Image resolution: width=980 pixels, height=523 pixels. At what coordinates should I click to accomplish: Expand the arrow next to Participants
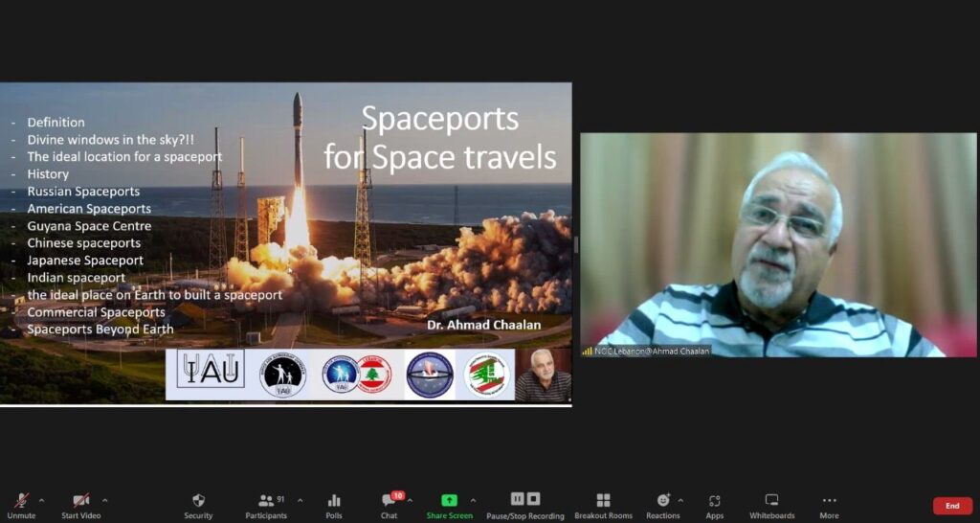click(x=300, y=500)
